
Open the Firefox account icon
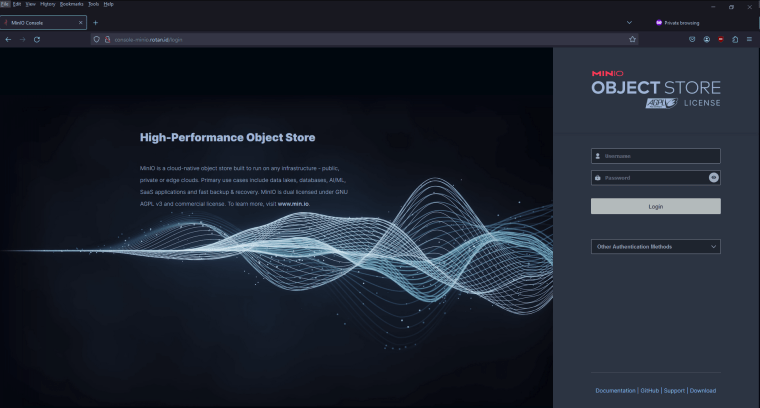pyautogui.click(x=707, y=40)
